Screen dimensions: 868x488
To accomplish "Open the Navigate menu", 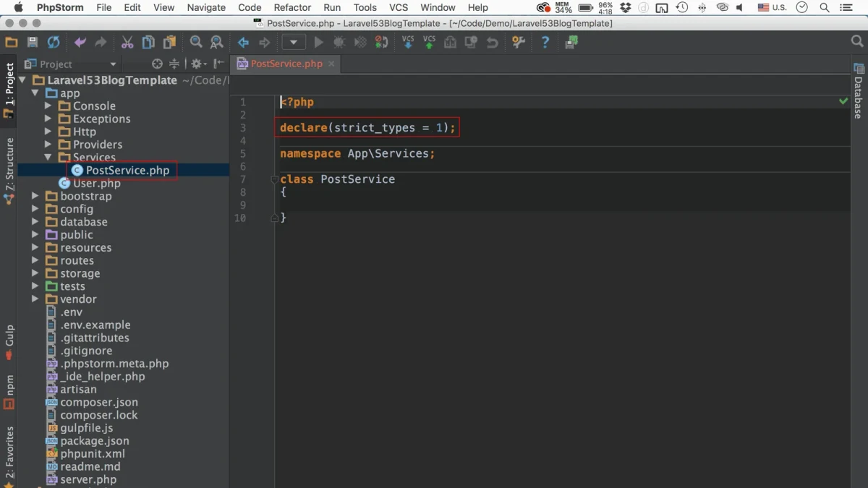I will click(x=206, y=7).
